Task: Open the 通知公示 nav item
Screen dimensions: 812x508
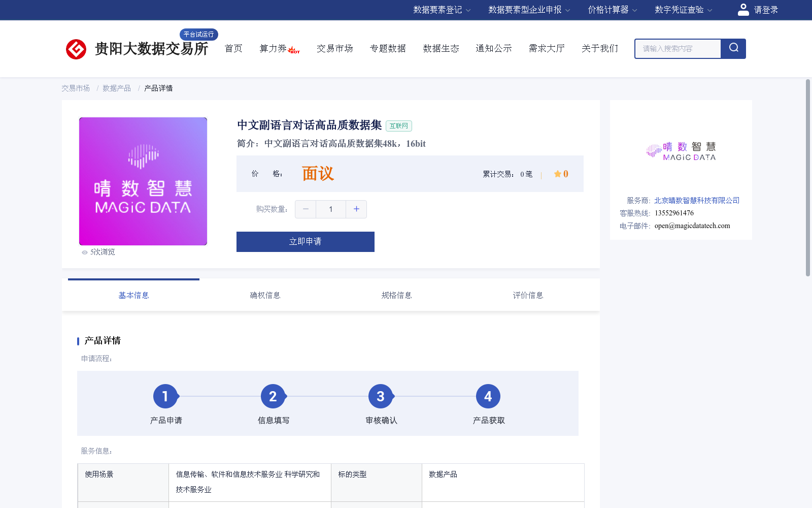Action: 494,48
